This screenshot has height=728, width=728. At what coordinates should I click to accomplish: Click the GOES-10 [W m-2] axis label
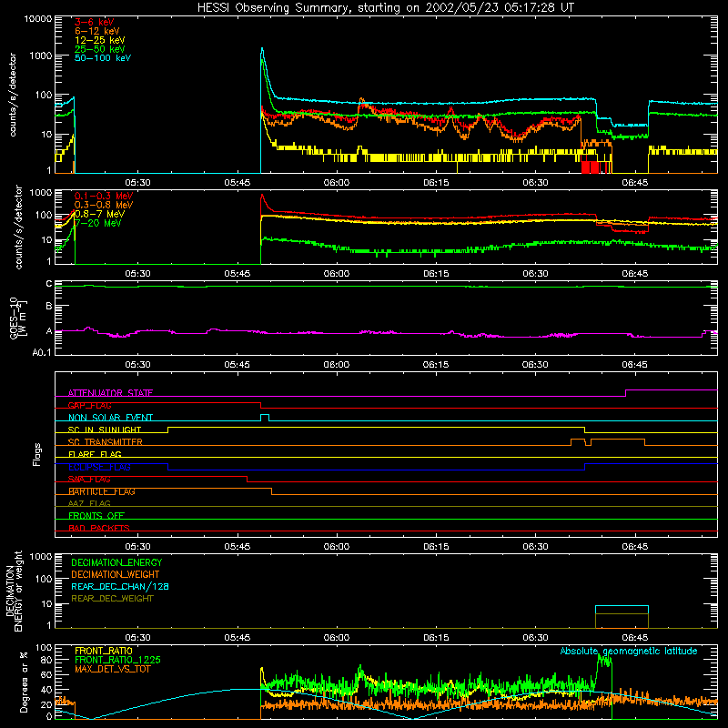coord(18,318)
